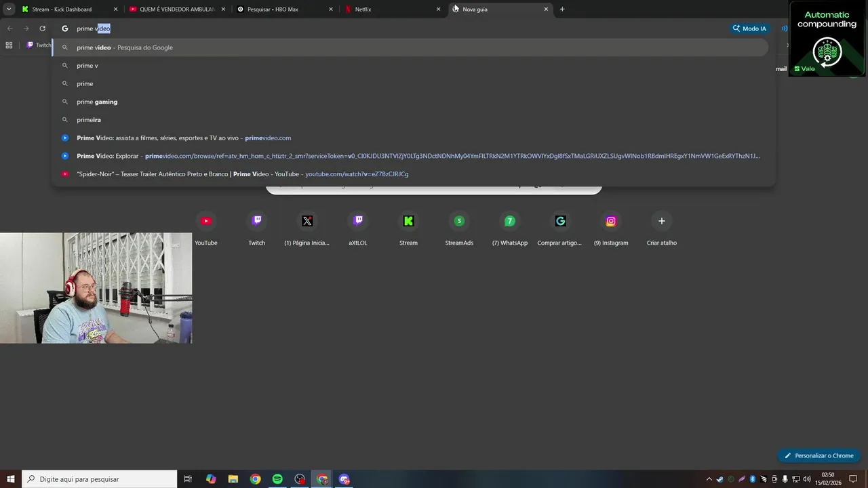Select the 'prime gaming' suggestion
The image size is (868, 488).
410,102
